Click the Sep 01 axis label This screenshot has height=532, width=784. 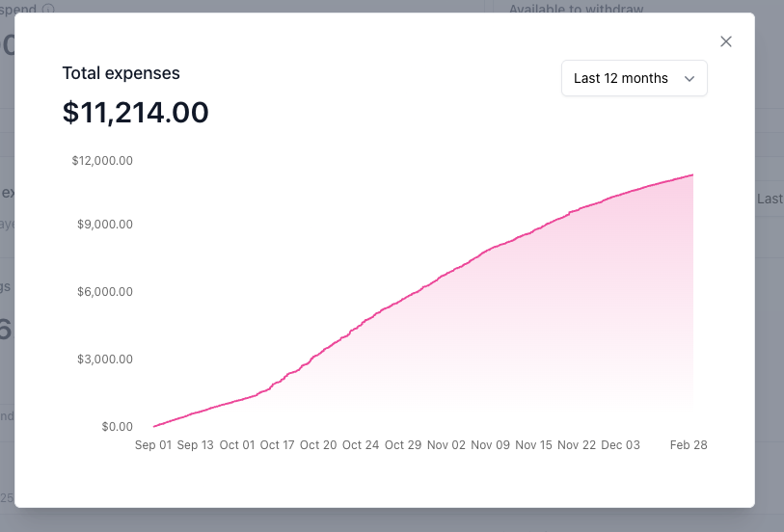[153, 444]
